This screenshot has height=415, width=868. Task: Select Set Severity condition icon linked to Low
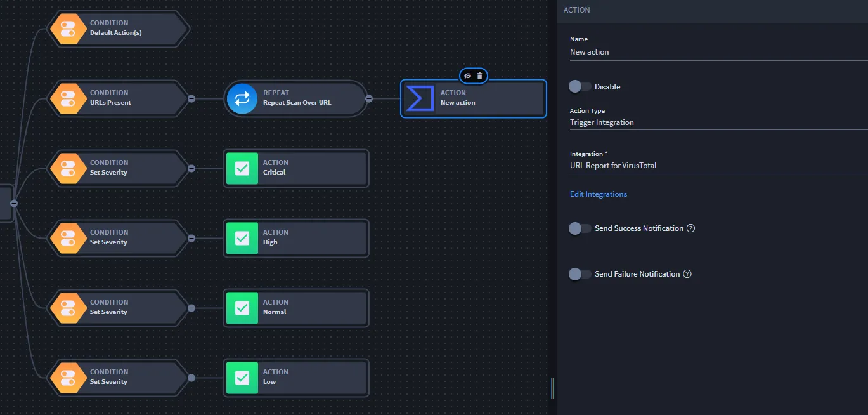coord(68,378)
